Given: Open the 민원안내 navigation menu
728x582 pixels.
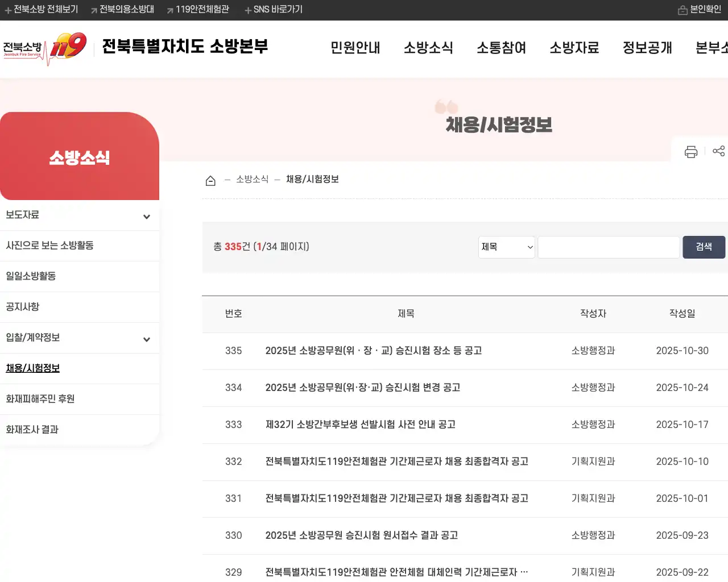Looking at the screenshot, I should (x=355, y=48).
